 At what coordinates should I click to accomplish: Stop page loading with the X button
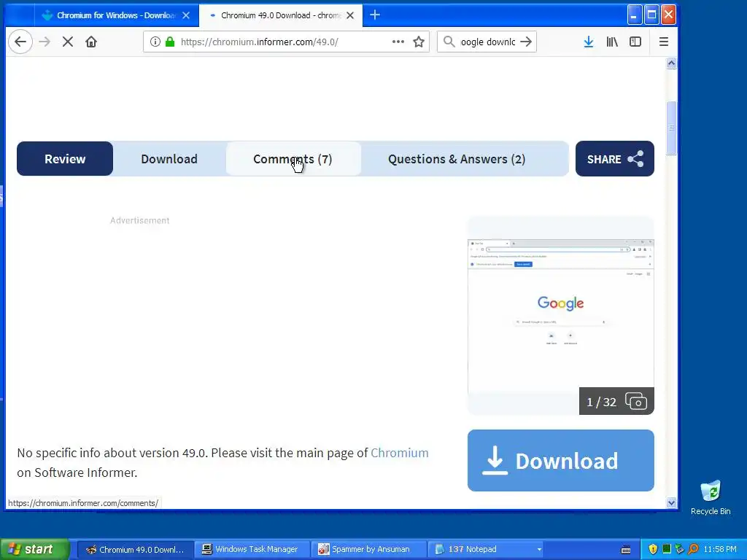point(68,42)
